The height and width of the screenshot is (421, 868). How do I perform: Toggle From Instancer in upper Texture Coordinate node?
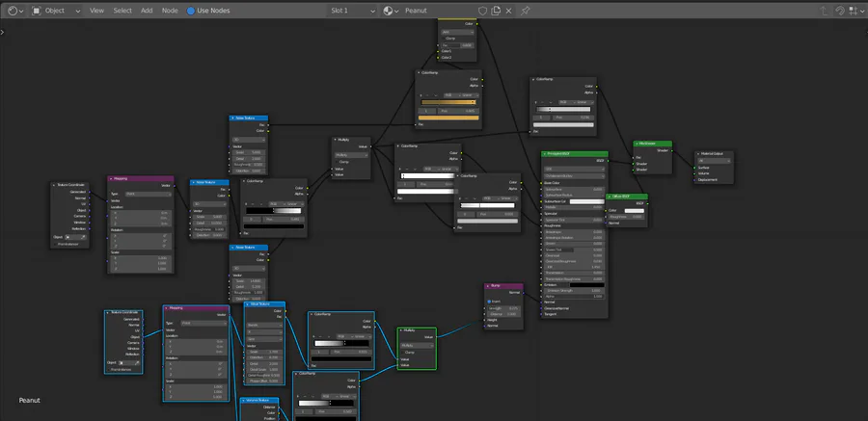tap(55, 244)
